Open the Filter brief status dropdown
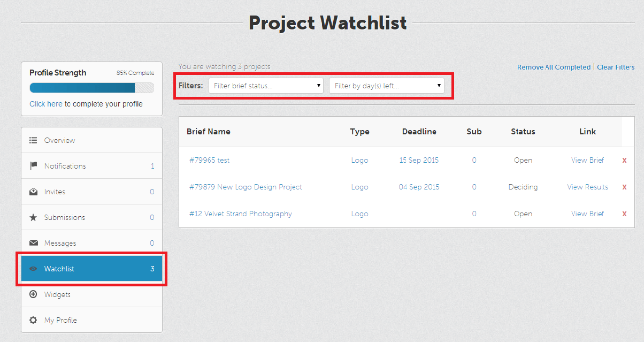 266,86
